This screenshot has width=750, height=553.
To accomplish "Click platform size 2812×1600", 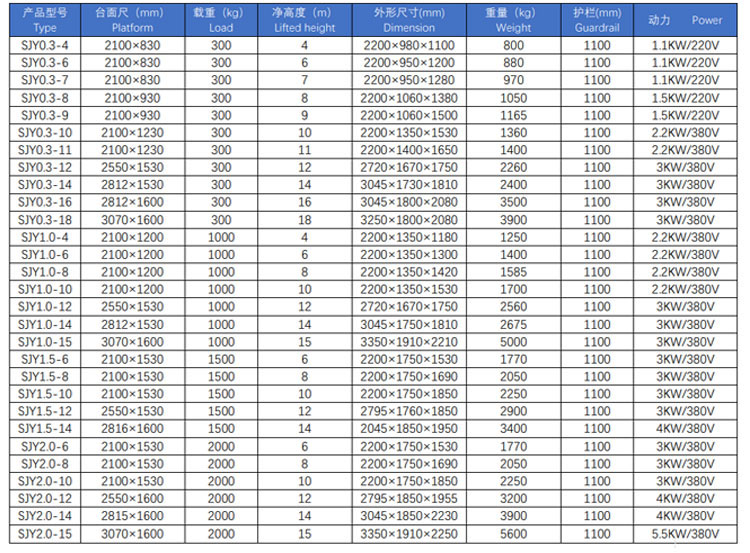I will click(132, 202).
